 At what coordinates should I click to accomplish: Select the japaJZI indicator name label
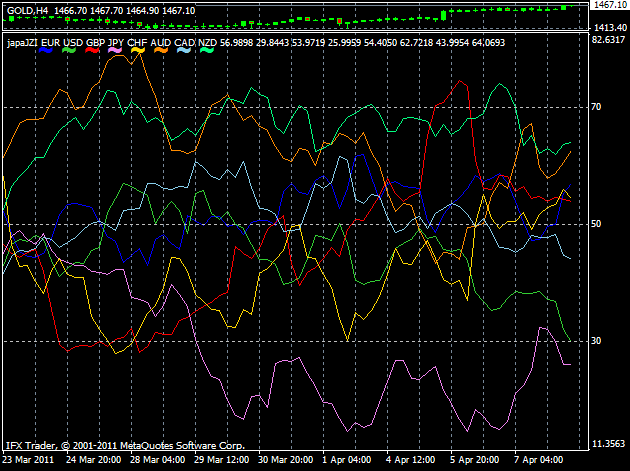pyautogui.click(x=22, y=43)
